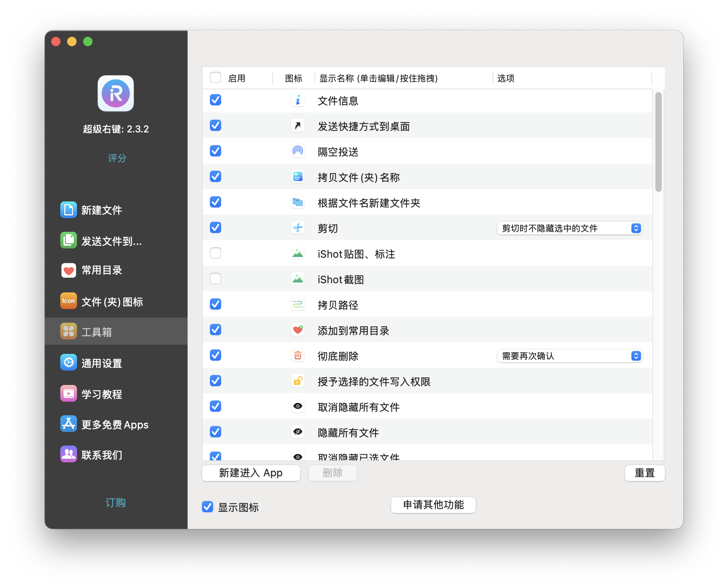Viewport: 728px width, 588px height.
Task: Click the heart icon for 添加到常用目录
Action: click(298, 330)
